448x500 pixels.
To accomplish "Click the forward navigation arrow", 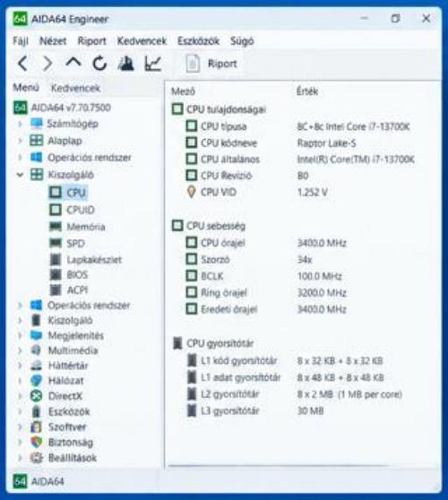I will pyautogui.click(x=47, y=64).
